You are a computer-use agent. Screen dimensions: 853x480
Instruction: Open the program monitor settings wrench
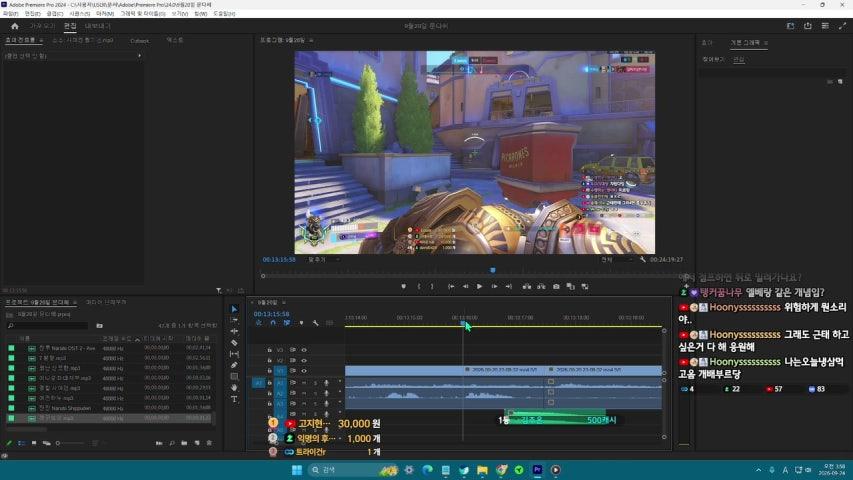click(642, 260)
